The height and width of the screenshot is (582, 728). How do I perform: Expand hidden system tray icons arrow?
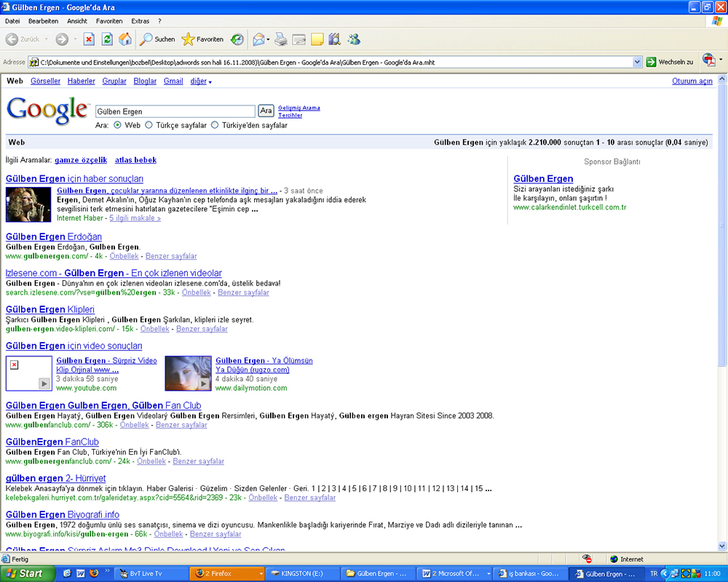665,574
